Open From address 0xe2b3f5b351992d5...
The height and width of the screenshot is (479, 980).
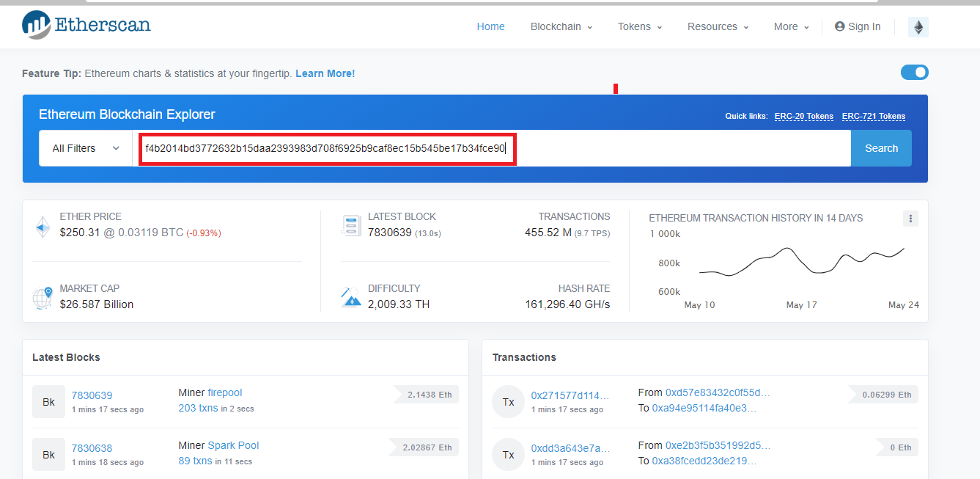[718, 445]
